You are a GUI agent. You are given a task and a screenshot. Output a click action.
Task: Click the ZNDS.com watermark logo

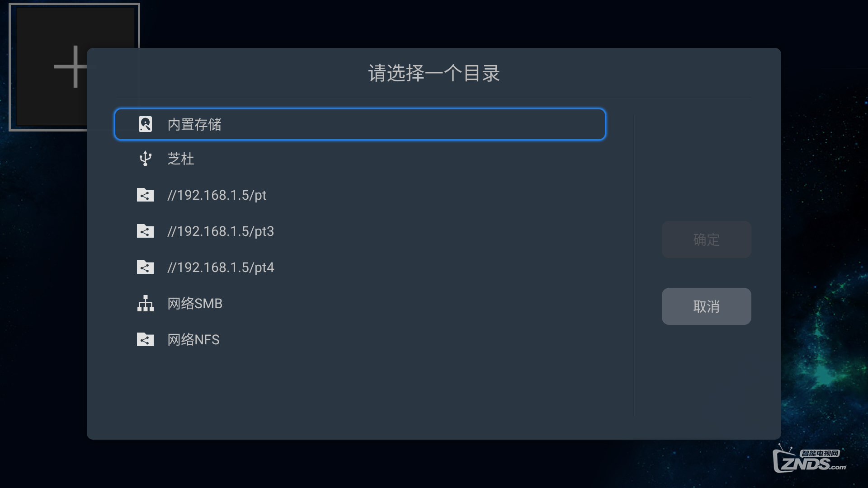point(809,459)
